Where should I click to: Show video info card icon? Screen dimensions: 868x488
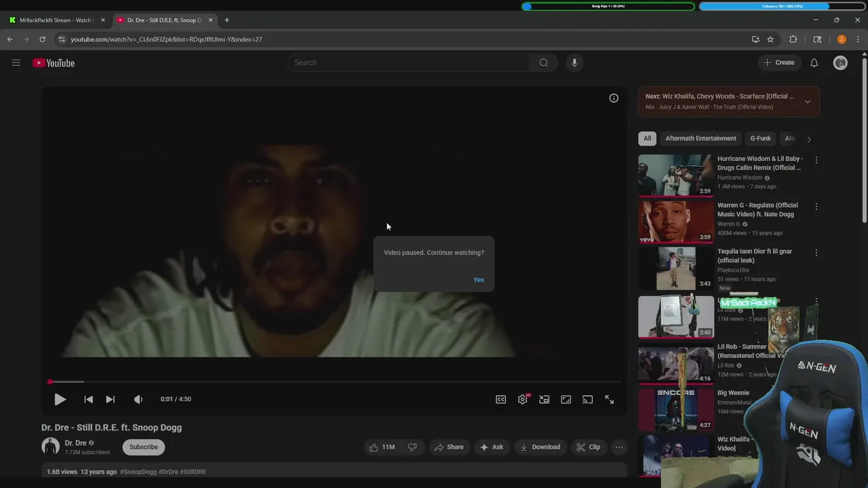(x=614, y=98)
